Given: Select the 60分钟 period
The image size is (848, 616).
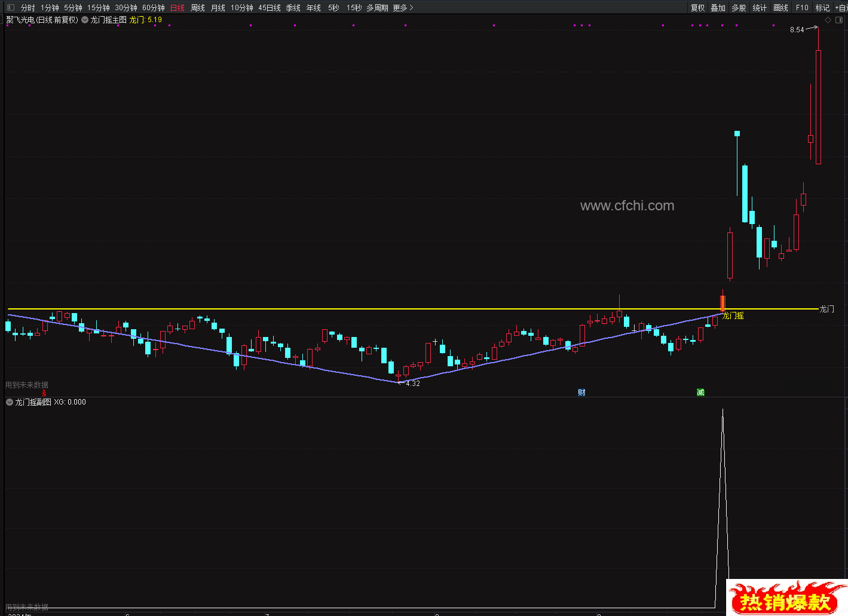Looking at the screenshot, I should 154,8.
